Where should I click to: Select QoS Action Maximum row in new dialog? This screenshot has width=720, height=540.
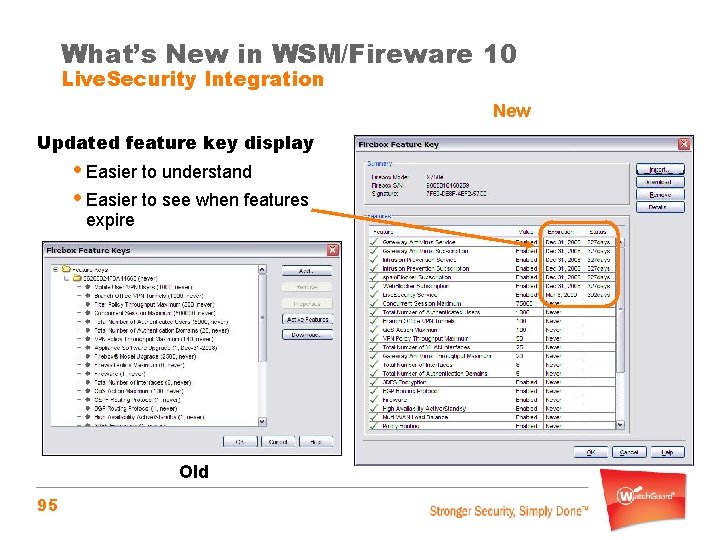[492, 330]
